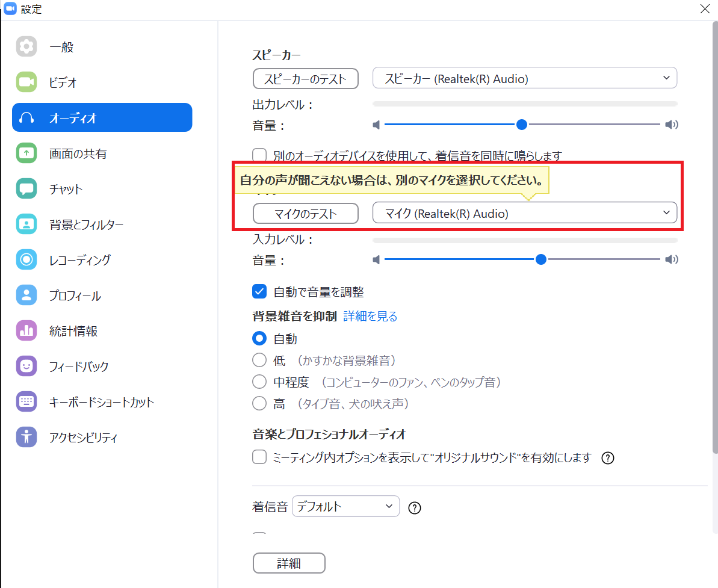Open the マイク (Realtek(R) Audio) dropdown
718x588 pixels.
click(x=524, y=213)
